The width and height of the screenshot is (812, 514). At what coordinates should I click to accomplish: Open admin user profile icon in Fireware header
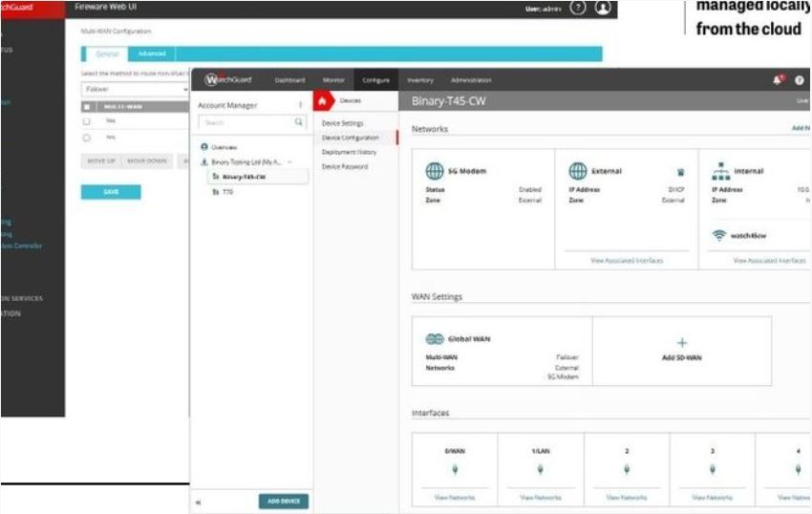tap(602, 8)
